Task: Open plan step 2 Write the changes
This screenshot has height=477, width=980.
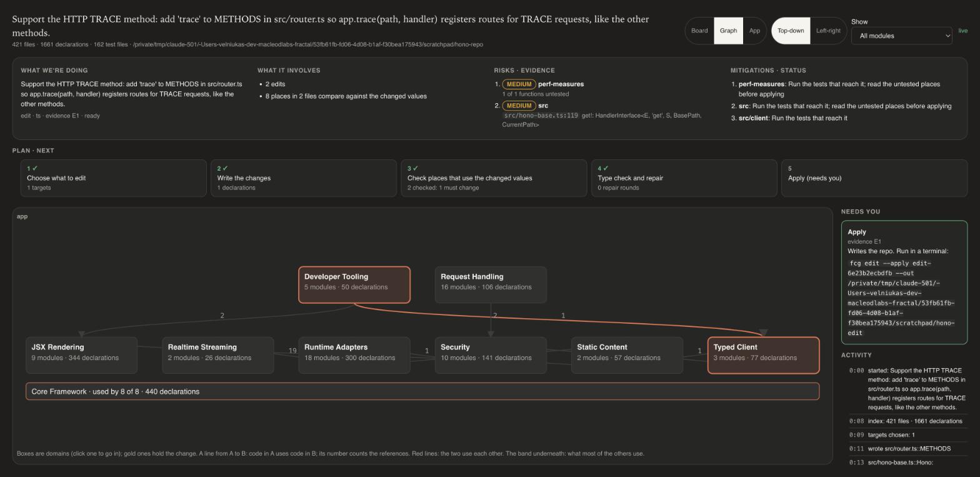Action: coord(303,178)
